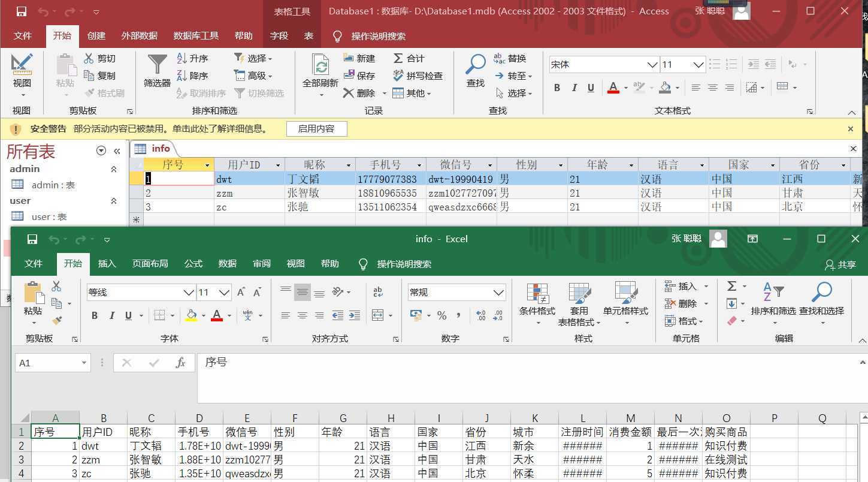Toggle center vertical alignment in Excel
868x482 pixels.
[303, 293]
